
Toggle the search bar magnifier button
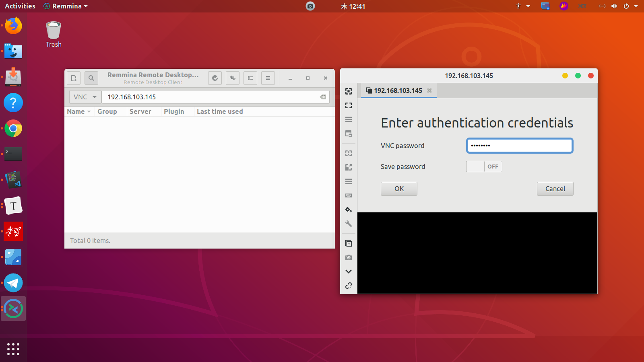[91, 78]
